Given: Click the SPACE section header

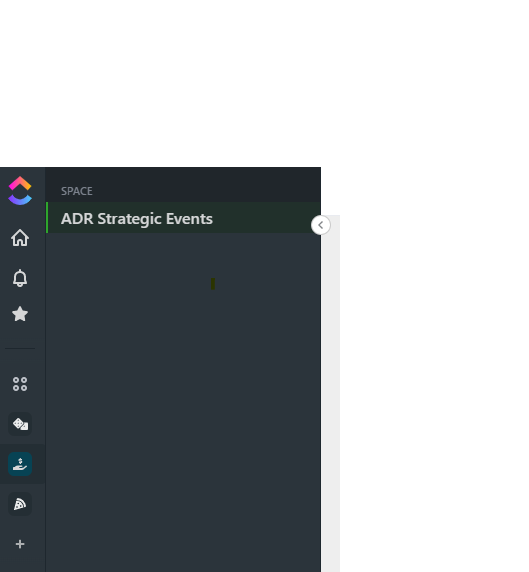Looking at the screenshot, I should tap(77, 191).
